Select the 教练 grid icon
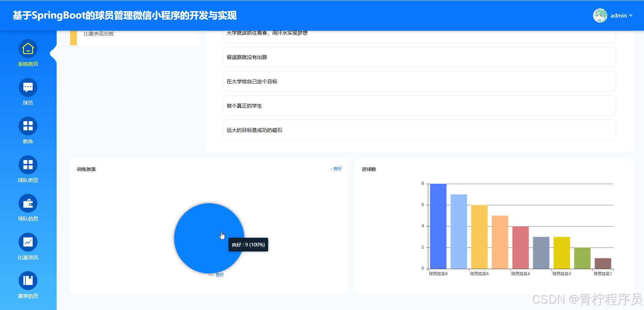This screenshot has height=310, width=644. (x=28, y=126)
